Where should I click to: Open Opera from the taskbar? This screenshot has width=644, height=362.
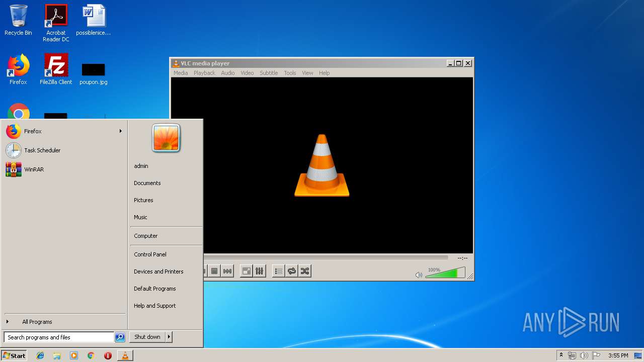(108, 355)
